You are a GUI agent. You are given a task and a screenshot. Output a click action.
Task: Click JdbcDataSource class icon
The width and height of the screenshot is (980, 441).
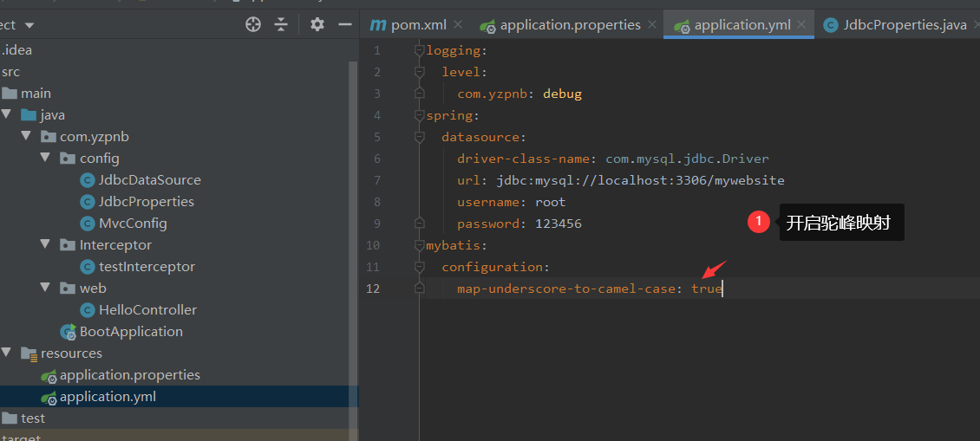(x=88, y=180)
